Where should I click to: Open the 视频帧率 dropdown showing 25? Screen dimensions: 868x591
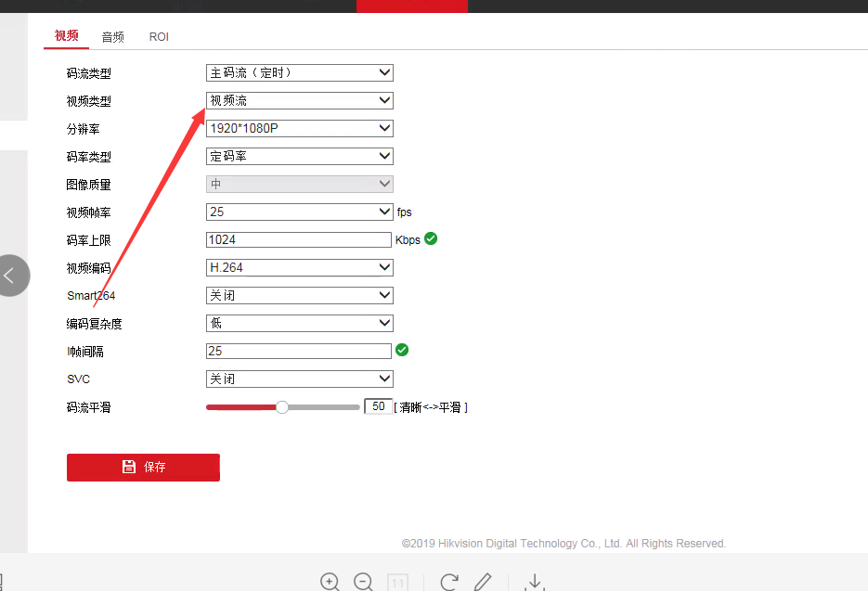tap(300, 212)
